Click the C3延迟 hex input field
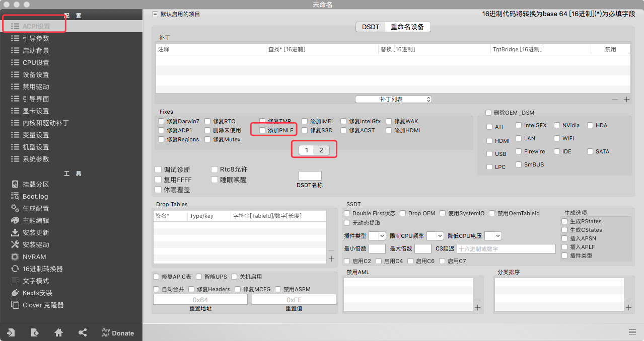Image resolution: width=644 pixels, height=341 pixels. [506, 248]
